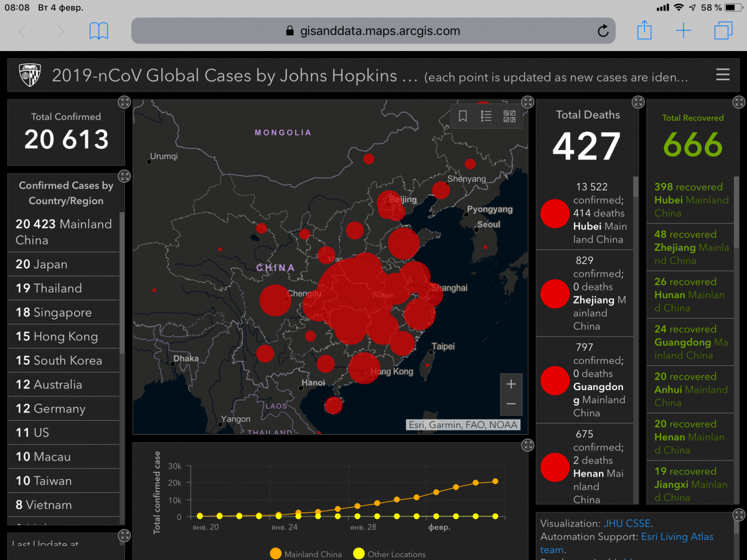Click the scrollbar of the country list
Viewport: 747px width, 560px height.
pos(122,283)
